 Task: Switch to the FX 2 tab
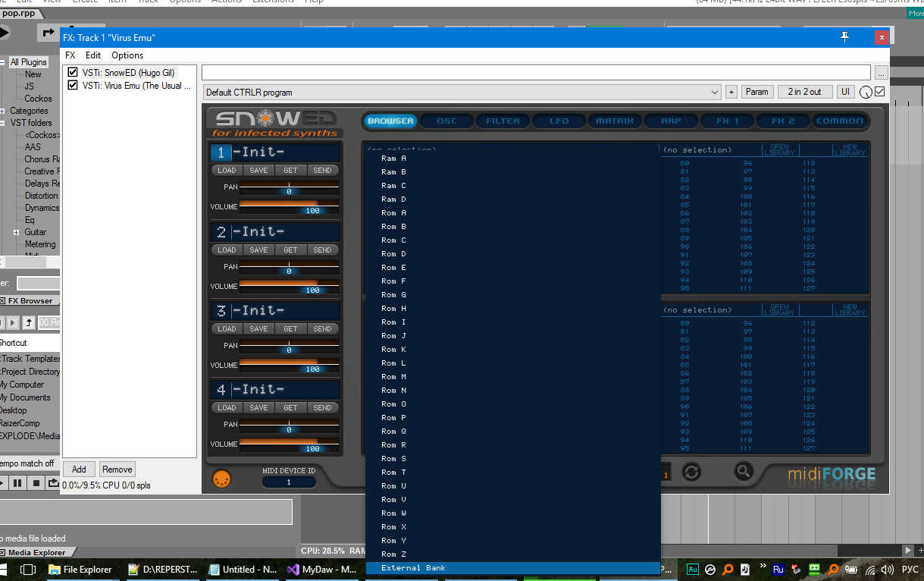coord(783,121)
